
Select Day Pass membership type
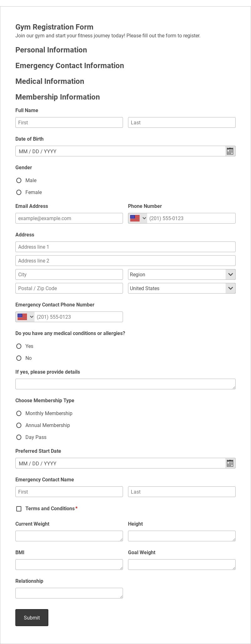tap(19, 437)
